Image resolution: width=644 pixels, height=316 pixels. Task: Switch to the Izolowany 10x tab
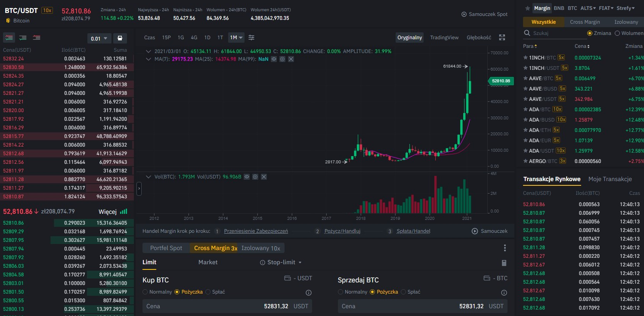[x=261, y=248]
